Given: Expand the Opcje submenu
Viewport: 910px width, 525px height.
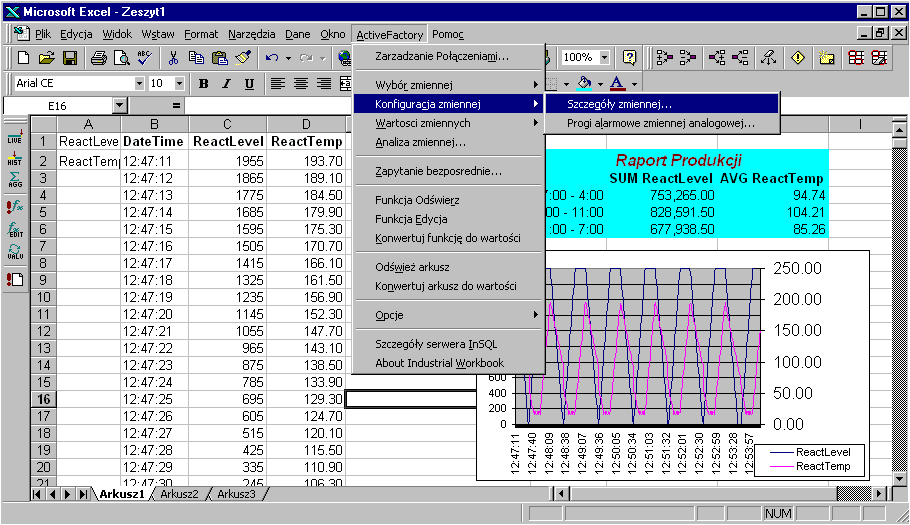Looking at the screenshot, I should click(x=449, y=315).
